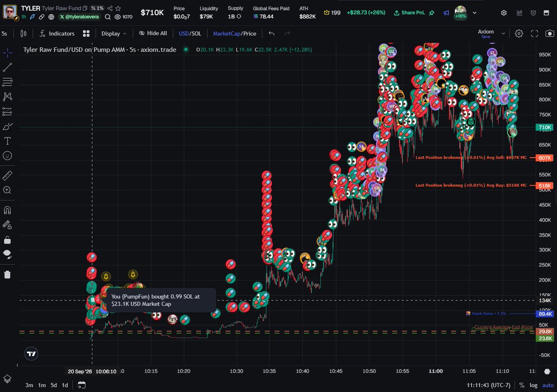Click the 710K current price label on axis
The image size is (557, 392).
544,127
